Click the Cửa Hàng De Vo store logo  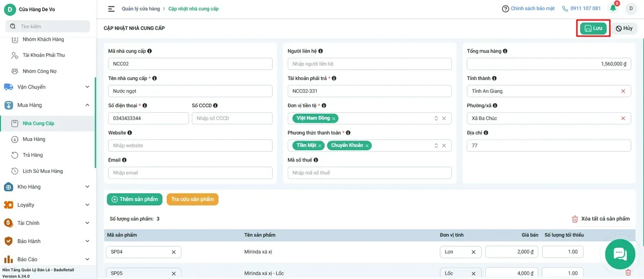[10, 9]
